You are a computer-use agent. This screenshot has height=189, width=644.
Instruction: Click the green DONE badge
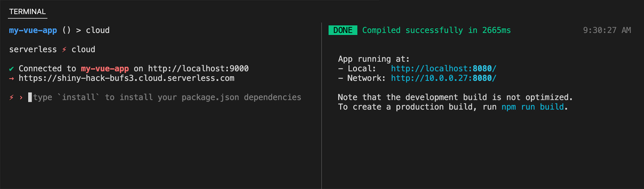(343, 30)
